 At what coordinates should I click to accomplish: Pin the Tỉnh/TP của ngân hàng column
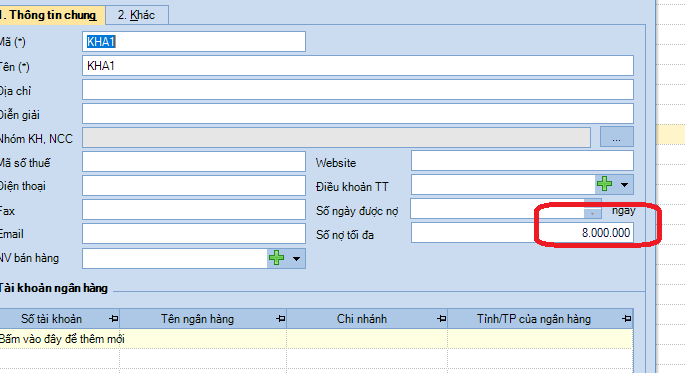click(x=627, y=319)
